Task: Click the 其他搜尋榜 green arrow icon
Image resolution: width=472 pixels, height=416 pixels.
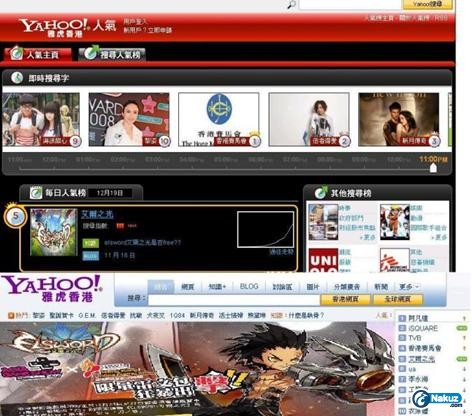Action: (x=321, y=192)
